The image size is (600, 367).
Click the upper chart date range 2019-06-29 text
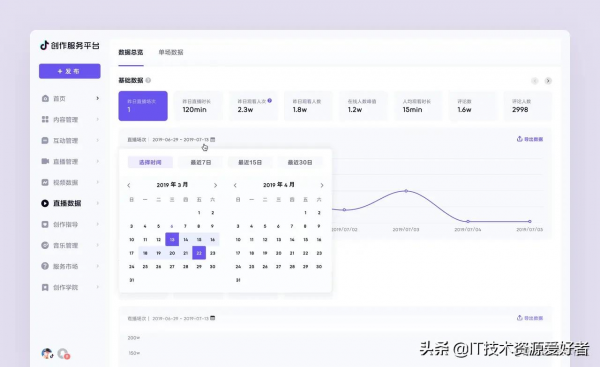181,139
